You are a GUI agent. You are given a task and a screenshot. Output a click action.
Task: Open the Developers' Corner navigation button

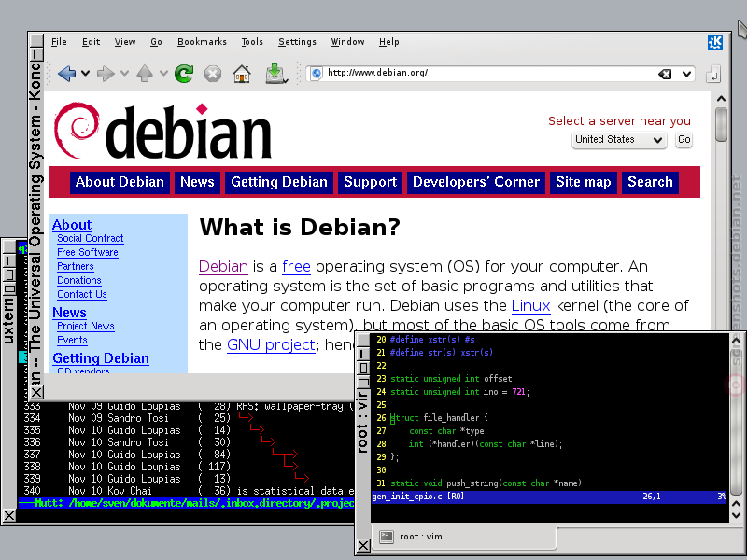pyautogui.click(x=476, y=182)
